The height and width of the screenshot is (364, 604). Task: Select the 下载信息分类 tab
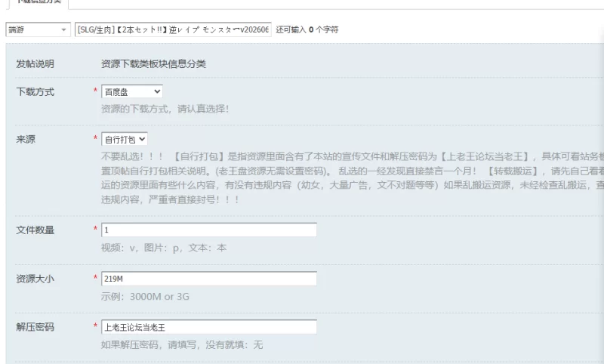pos(39,2)
